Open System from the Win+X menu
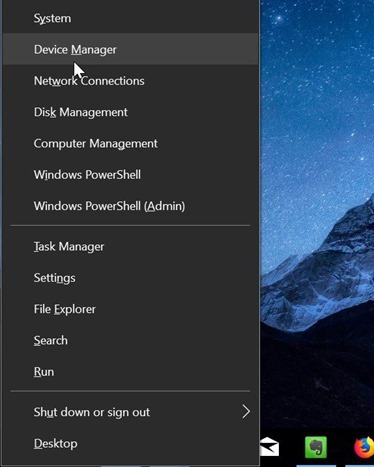Viewport: 374px width, 467px height. [x=131, y=18]
